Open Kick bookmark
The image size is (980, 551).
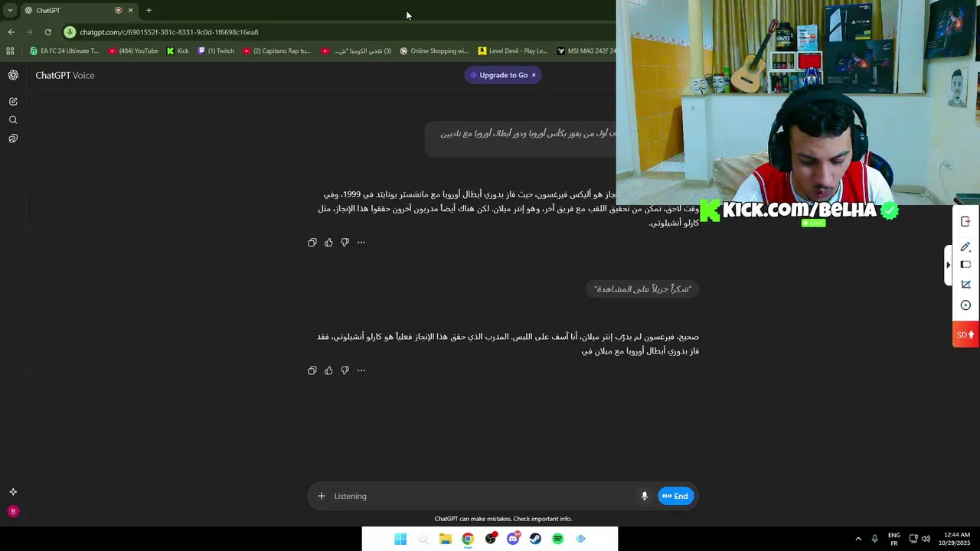(178, 51)
